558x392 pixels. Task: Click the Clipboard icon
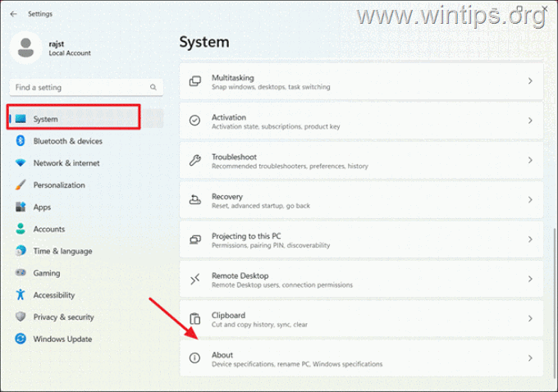(x=195, y=319)
